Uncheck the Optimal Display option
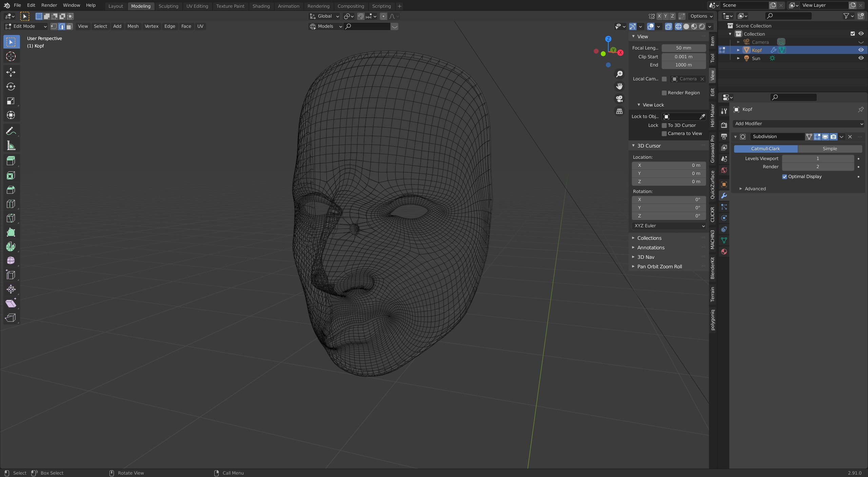The width and height of the screenshot is (868, 477). [784, 177]
